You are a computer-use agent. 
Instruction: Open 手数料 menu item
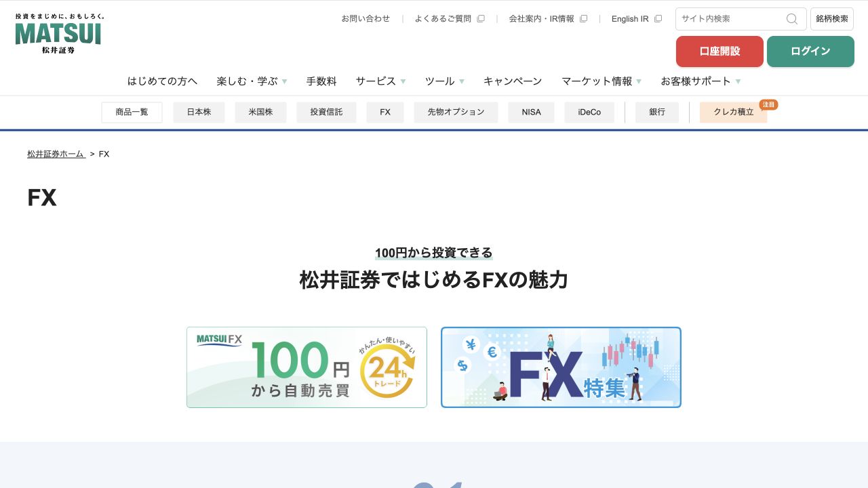(x=321, y=81)
